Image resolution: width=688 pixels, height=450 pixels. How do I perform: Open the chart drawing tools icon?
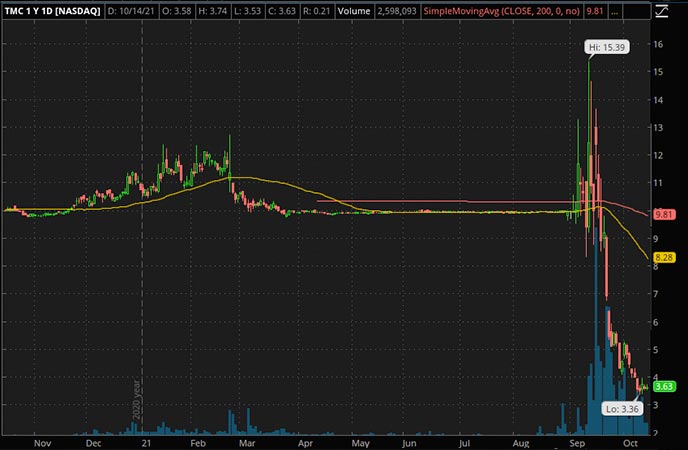coord(661,11)
